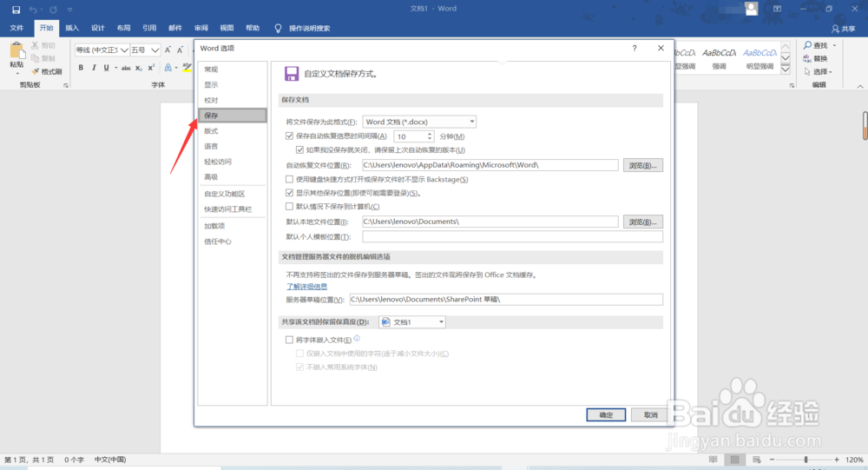Image resolution: width=868 pixels, height=470 pixels.
Task: Click the Save icon in the quick access toolbar
Action: 16,10
